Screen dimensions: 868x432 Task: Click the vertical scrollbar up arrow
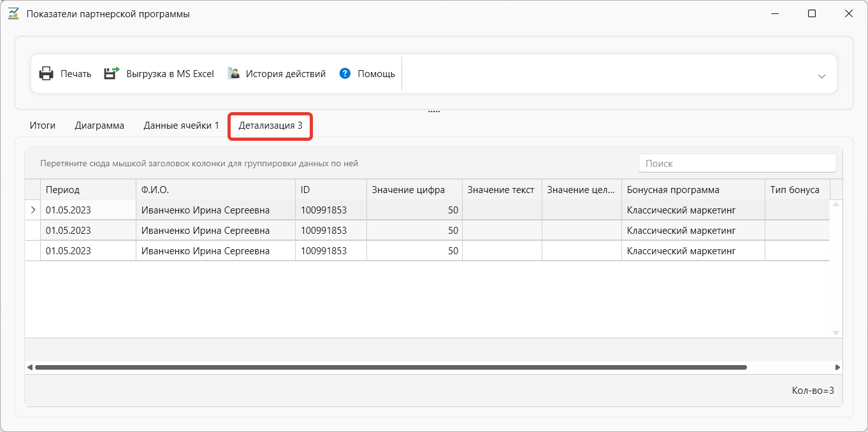[x=836, y=205]
